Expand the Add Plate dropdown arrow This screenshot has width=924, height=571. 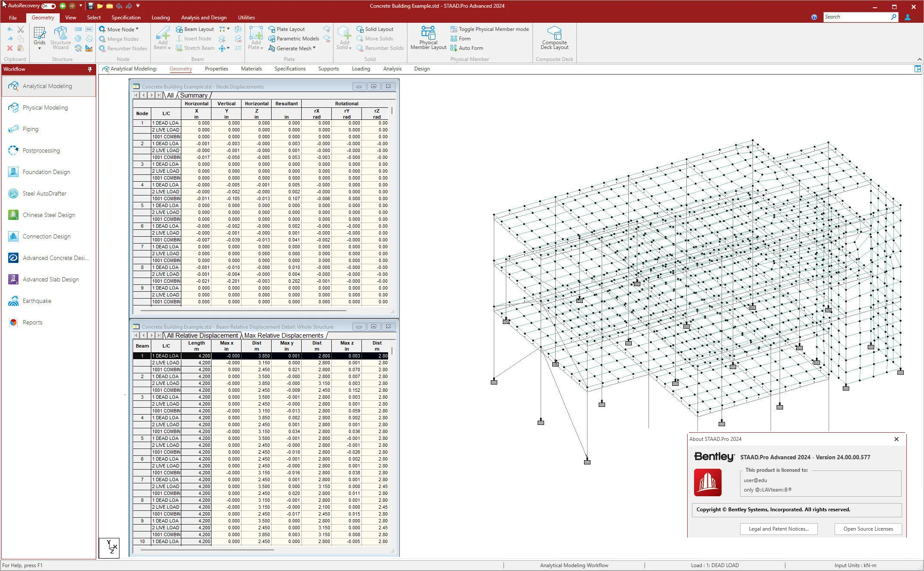261,48
